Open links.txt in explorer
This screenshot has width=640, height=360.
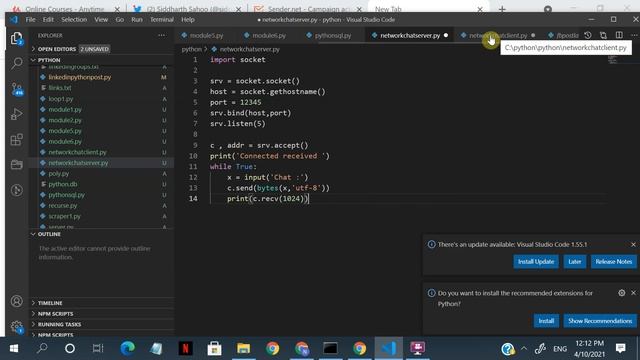click(60, 88)
